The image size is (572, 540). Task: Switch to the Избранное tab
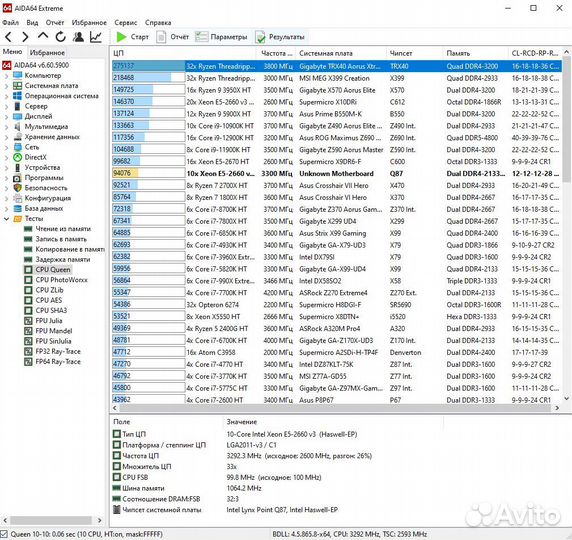coord(47,53)
